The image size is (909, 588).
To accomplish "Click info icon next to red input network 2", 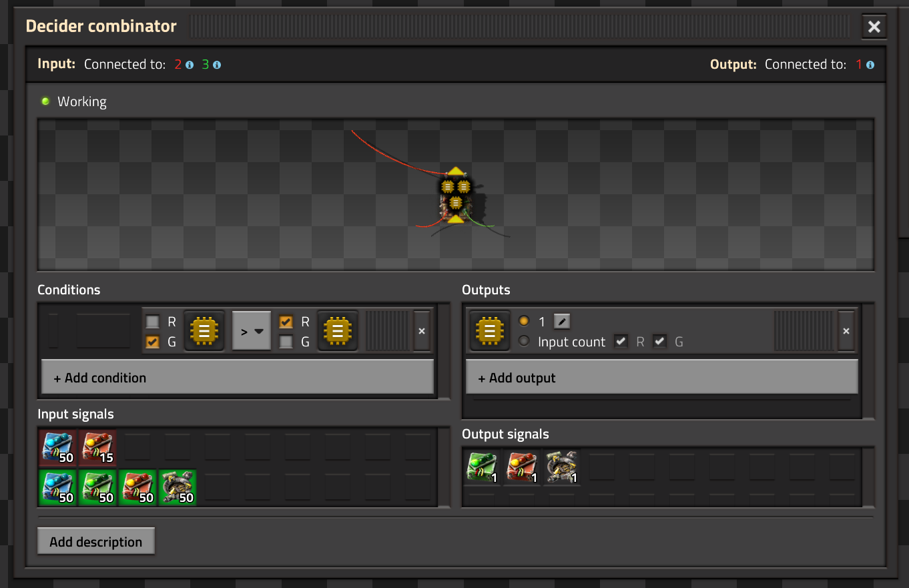I will (190, 65).
